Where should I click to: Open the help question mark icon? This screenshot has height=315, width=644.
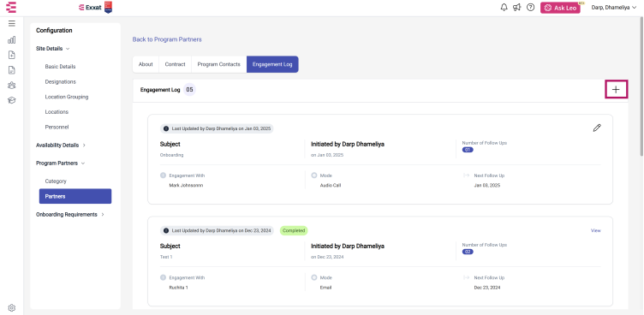click(530, 8)
